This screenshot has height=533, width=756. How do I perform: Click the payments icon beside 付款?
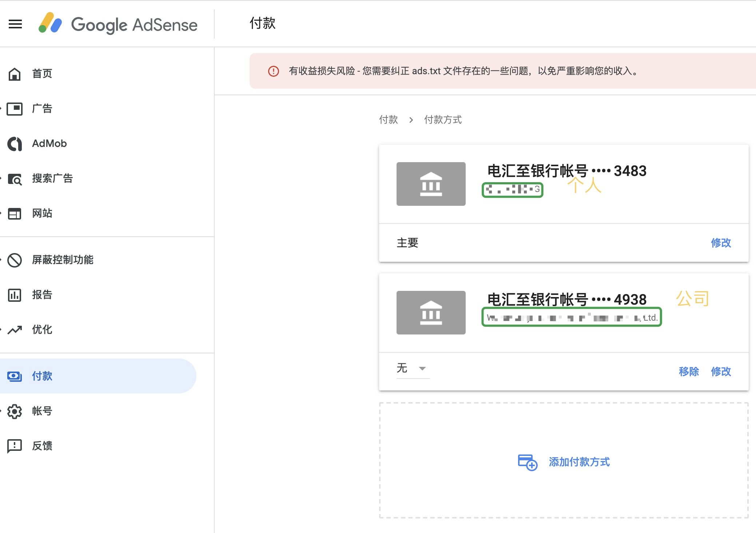(x=15, y=376)
